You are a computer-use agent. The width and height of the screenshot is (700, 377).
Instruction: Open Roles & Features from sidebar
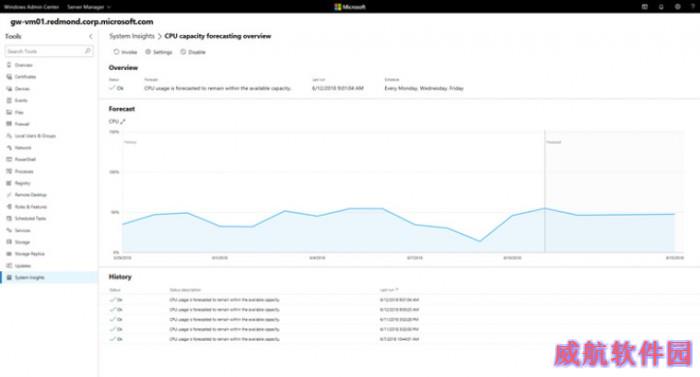(30, 207)
